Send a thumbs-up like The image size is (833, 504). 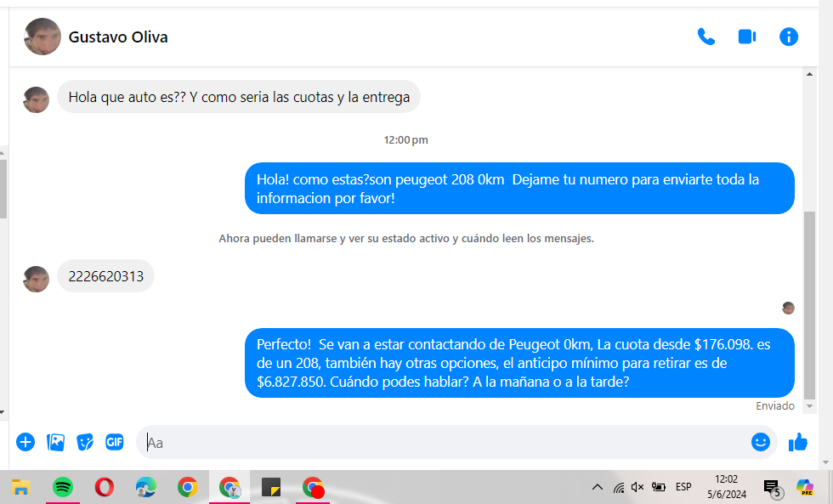pyautogui.click(x=797, y=442)
